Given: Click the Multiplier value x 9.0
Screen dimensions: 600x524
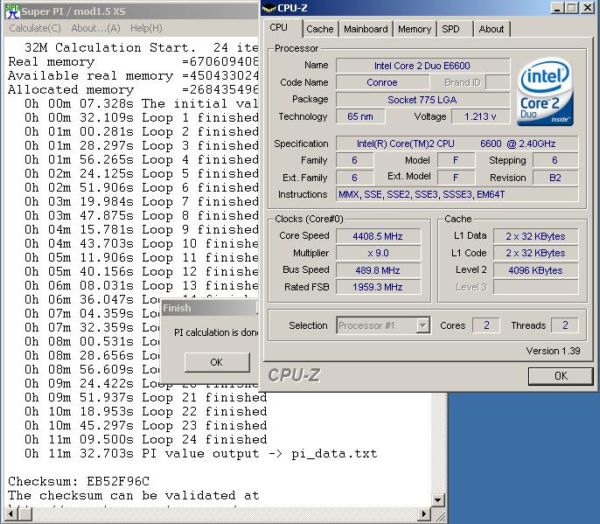Looking at the screenshot, I should (x=378, y=253).
